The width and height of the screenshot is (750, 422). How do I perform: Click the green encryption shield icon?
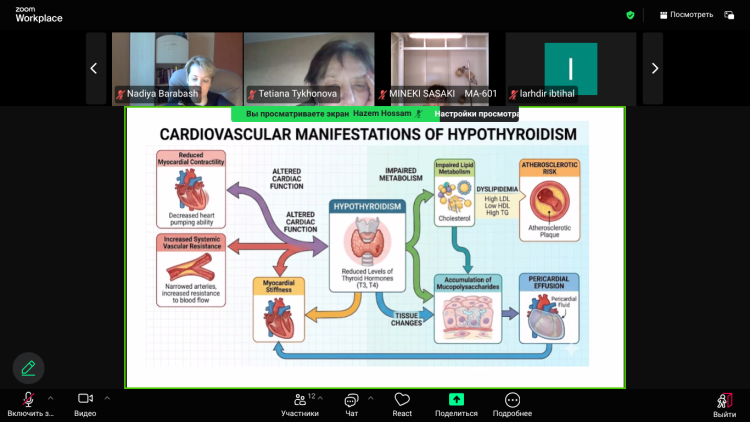630,15
